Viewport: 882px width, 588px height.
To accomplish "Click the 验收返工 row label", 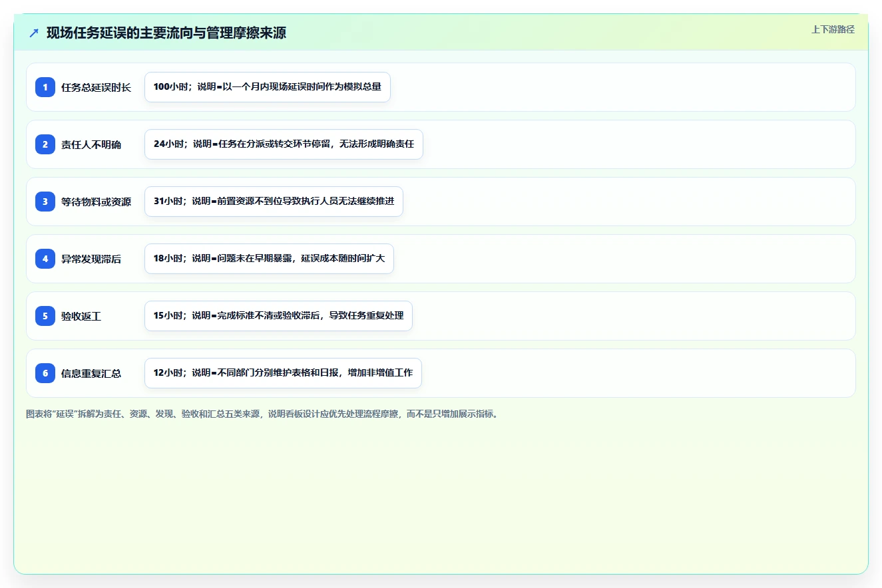I will (81, 316).
